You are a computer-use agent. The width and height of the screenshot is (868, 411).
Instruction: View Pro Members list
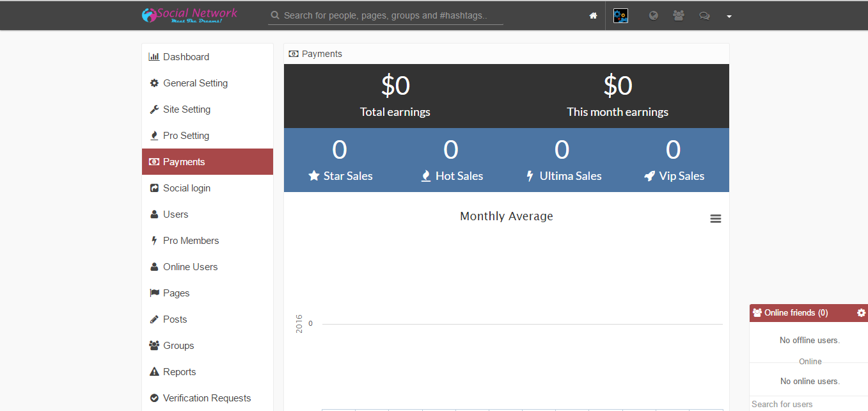click(191, 241)
